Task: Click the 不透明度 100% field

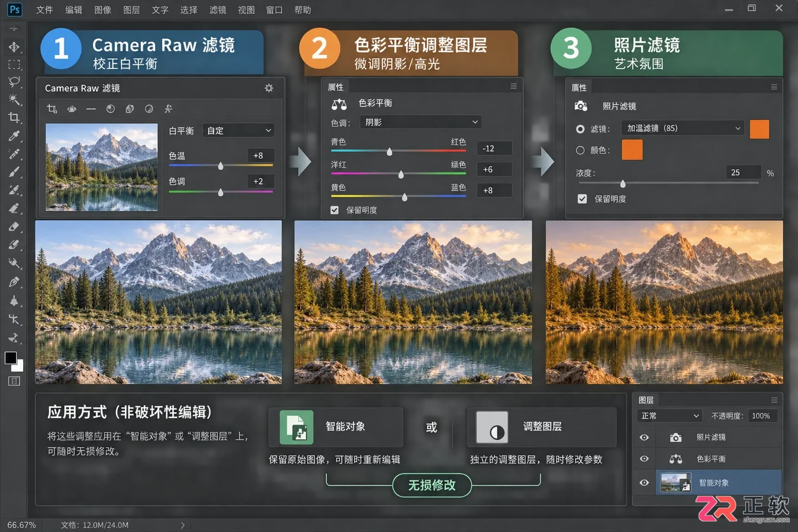Action: pyautogui.click(x=763, y=416)
